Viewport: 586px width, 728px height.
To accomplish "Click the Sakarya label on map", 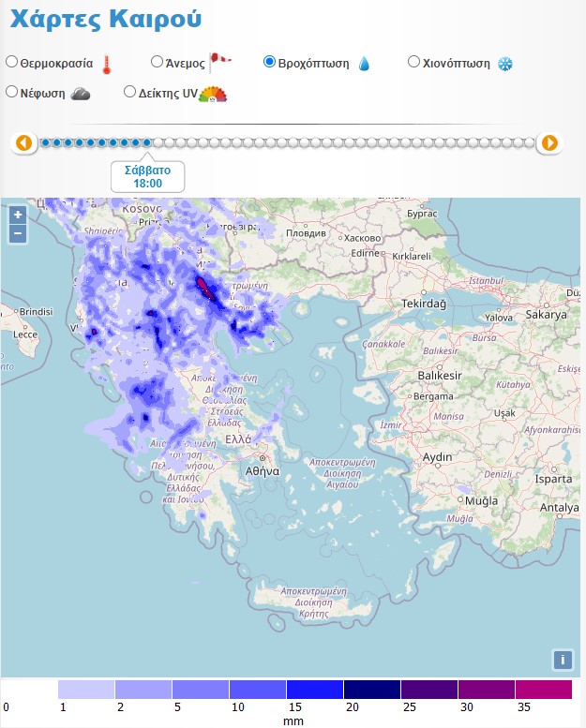I will (x=546, y=314).
